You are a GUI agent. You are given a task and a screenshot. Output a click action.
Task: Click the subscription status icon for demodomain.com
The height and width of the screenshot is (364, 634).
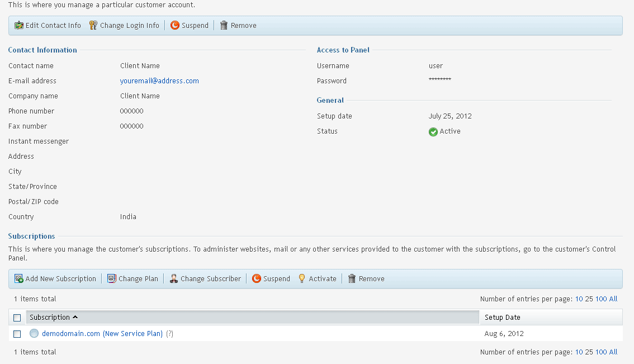[34, 334]
